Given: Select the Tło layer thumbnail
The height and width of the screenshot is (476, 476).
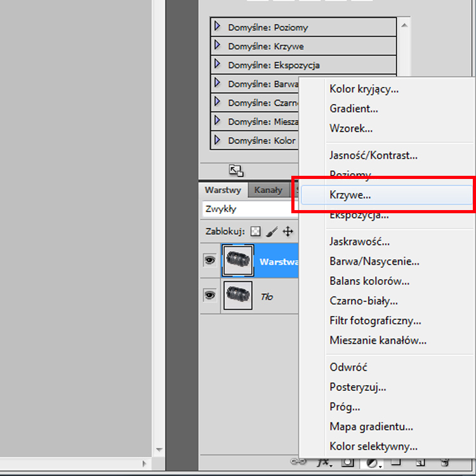Looking at the screenshot, I should [x=238, y=296].
